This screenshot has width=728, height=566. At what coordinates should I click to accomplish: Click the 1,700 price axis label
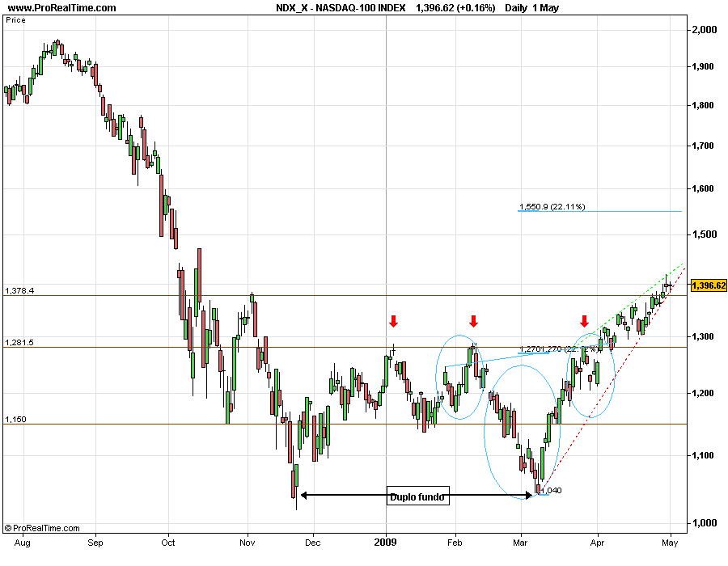point(703,146)
